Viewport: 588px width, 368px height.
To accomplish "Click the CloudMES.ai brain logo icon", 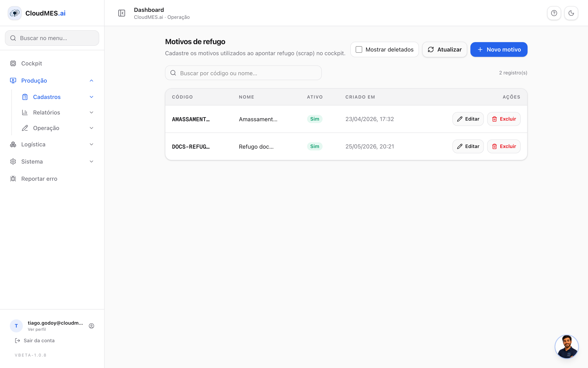I will (14, 13).
